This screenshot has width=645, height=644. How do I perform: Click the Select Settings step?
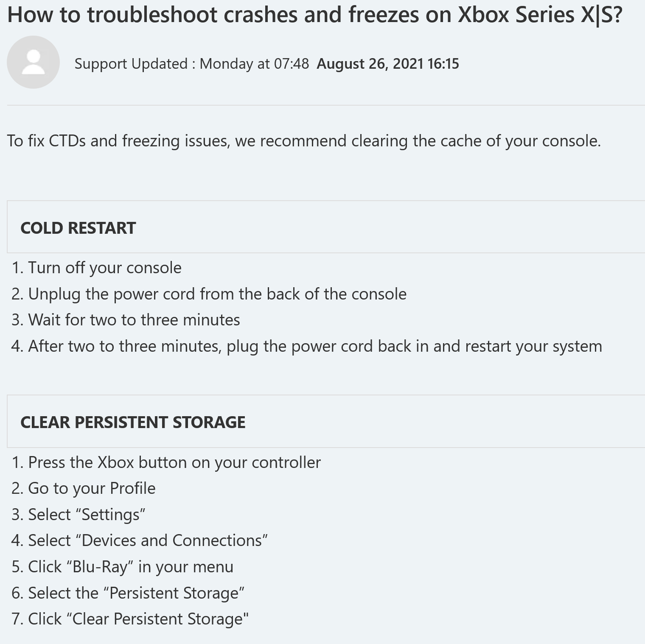coord(79,515)
